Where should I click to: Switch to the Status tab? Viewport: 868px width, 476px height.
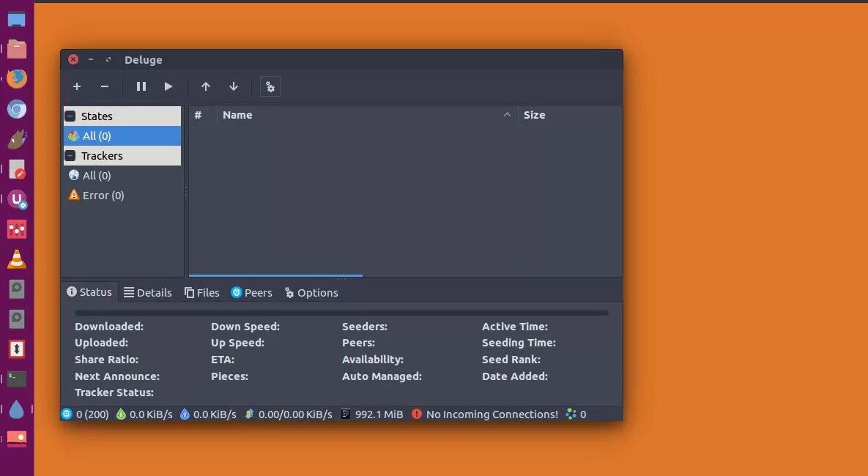tap(89, 291)
